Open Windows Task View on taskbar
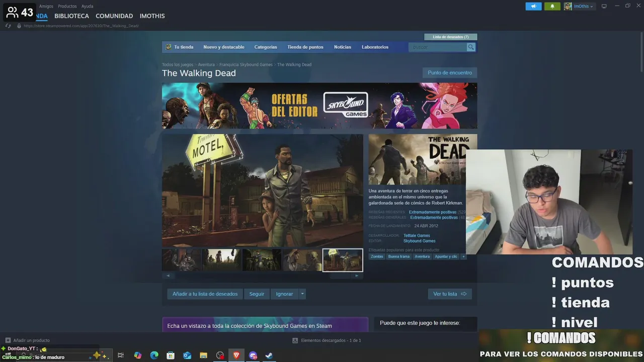Screen dimensions: 644x362 point(121,355)
